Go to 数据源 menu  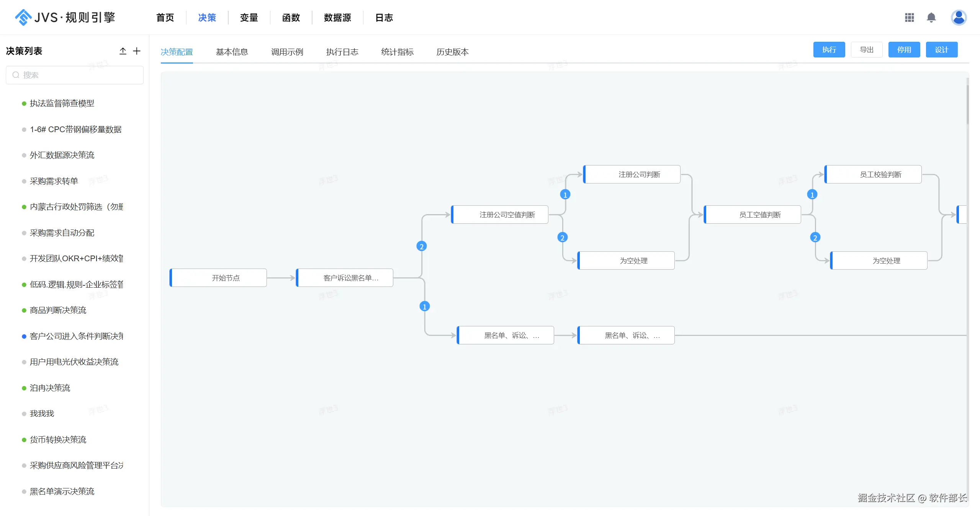pos(337,18)
